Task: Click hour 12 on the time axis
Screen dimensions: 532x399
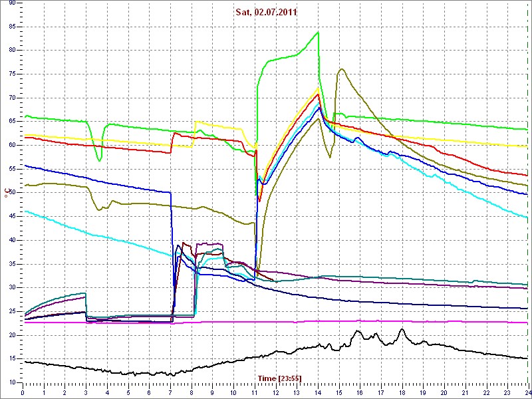Action: click(x=275, y=392)
